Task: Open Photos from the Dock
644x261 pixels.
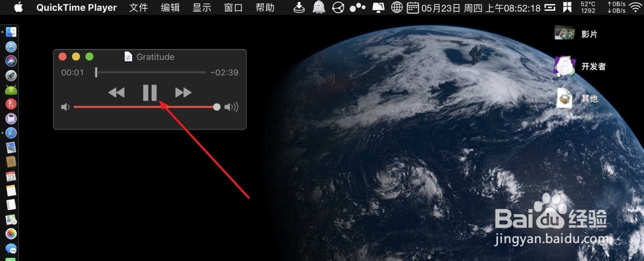Action: 11,235
